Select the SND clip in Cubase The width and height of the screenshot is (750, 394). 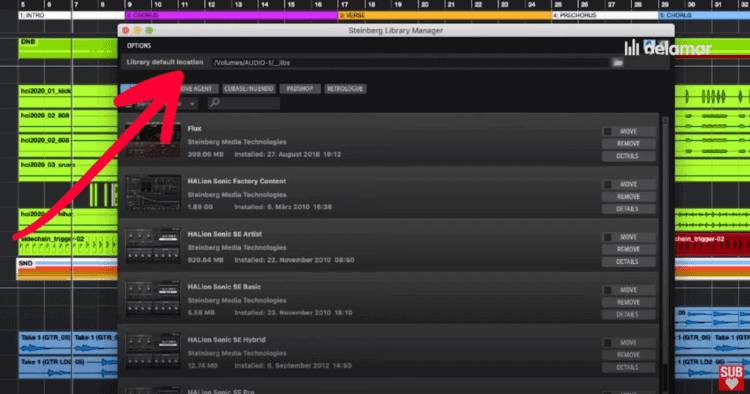point(67,269)
